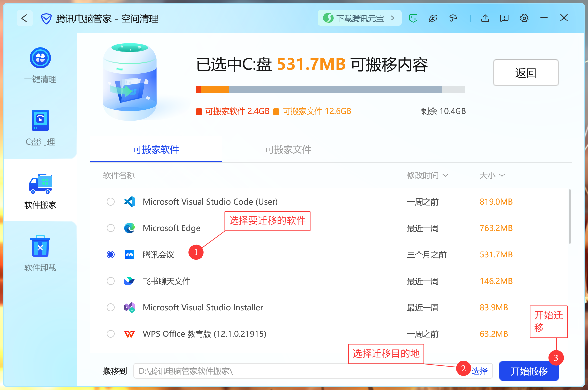Viewport: 588px width, 390px height.
Task: Click the 软件搬家 moving truck icon
Action: 40,183
